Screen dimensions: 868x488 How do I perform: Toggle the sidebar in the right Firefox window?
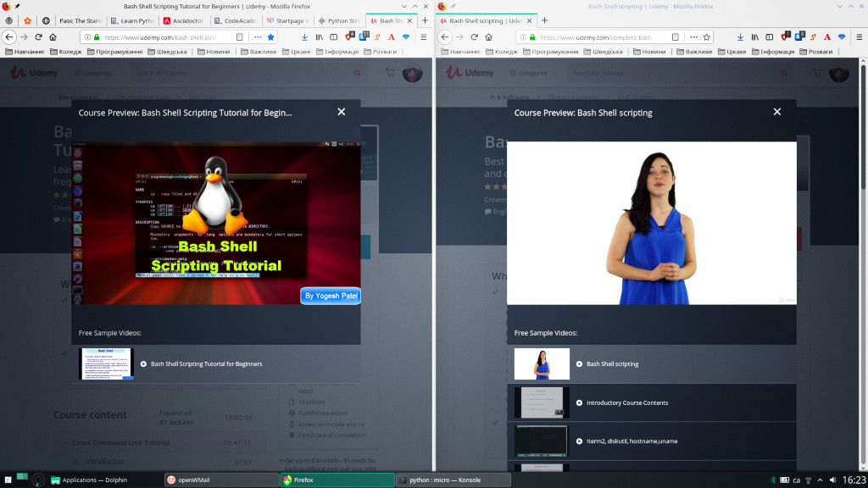tap(770, 37)
